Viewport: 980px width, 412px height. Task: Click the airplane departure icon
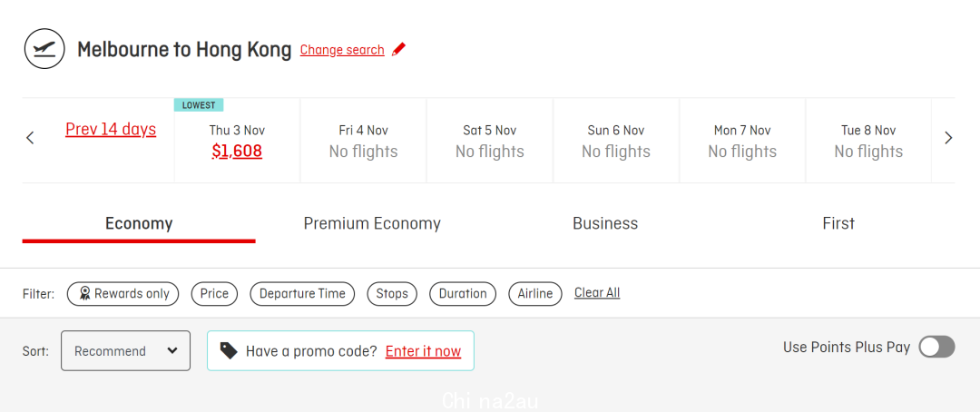pos(45,48)
